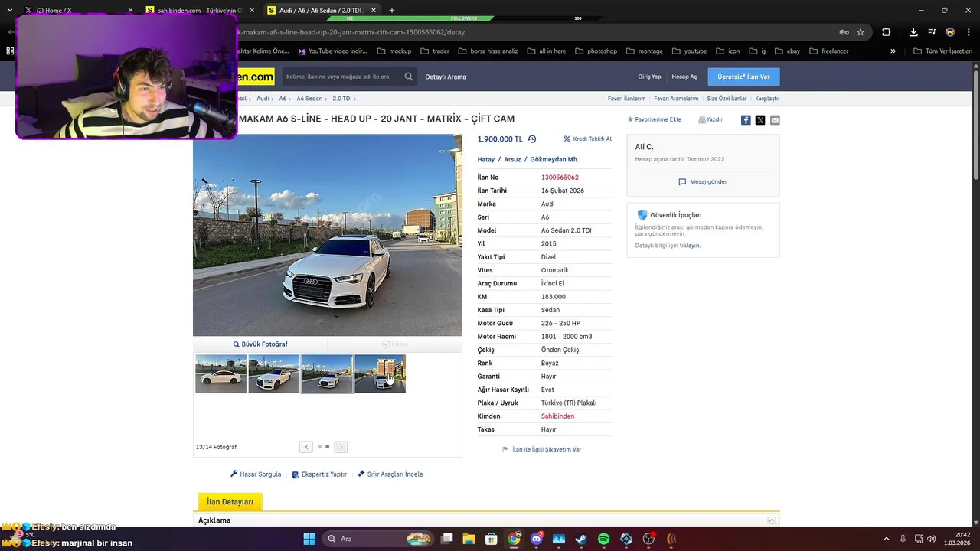Click Büyük Fotoğraf link
The image size is (980, 551).
260,344
